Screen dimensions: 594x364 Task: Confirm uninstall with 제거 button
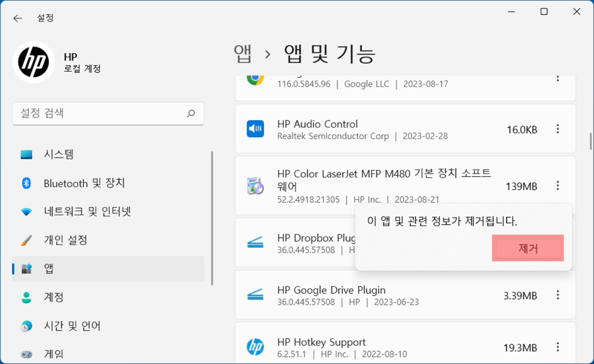528,248
